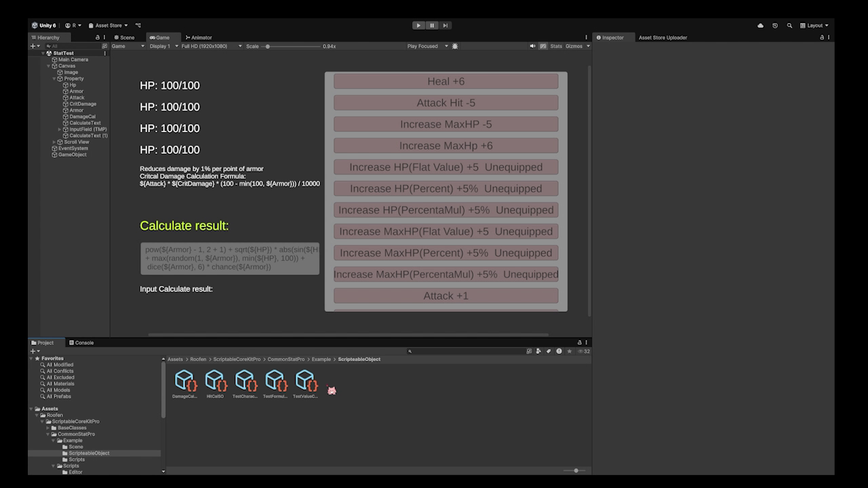Toggle Mute Audio speaker icon

click(x=532, y=46)
